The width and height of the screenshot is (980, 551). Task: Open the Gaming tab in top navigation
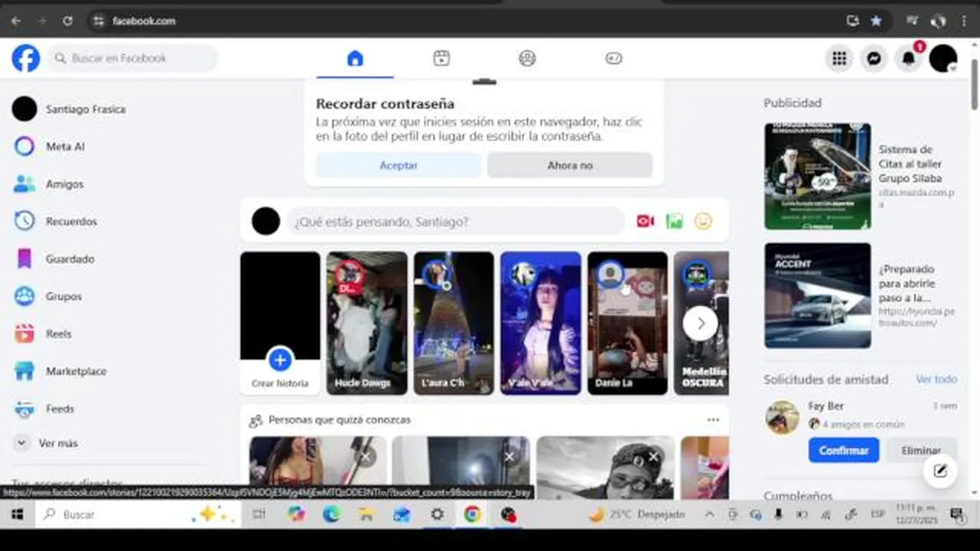(613, 58)
